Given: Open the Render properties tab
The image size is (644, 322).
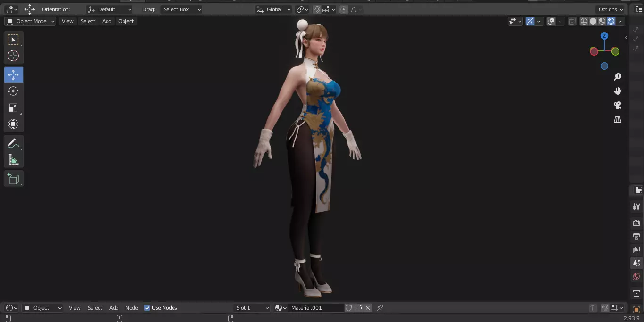Looking at the screenshot, I should (x=636, y=223).
